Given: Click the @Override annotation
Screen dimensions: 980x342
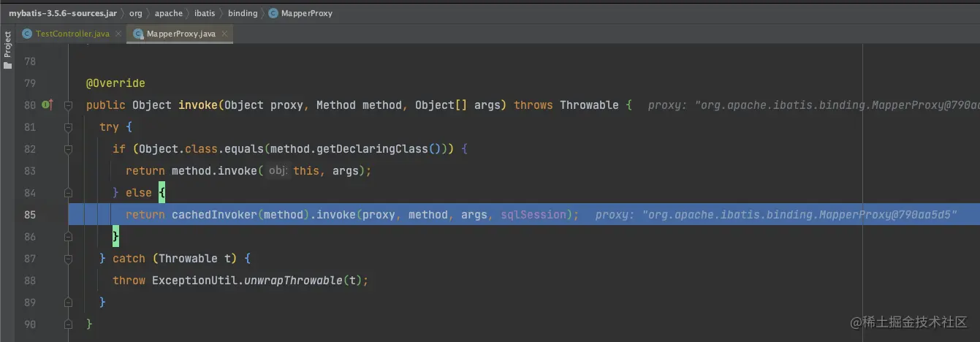Looking at the screenshot, I should click(x=115, y=83).
